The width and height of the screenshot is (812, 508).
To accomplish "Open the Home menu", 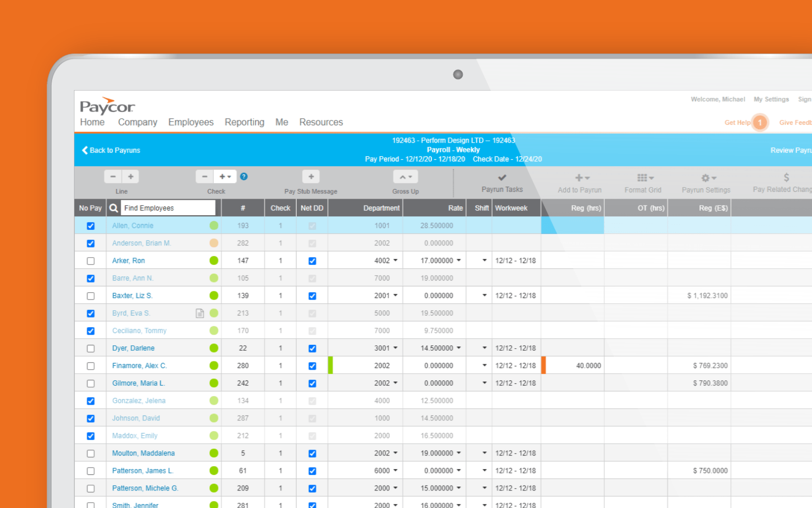I will 92,122.
